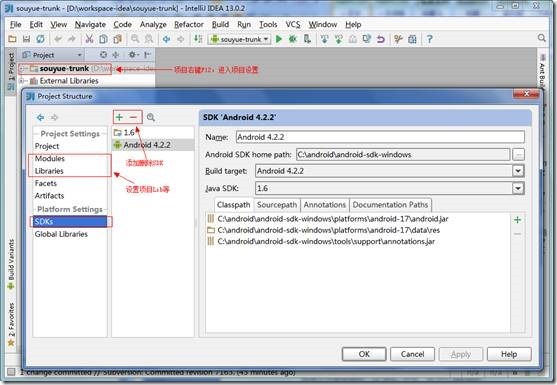Open the Navigate menu
This screenshot has height=385, width=557.
point(90,25)
